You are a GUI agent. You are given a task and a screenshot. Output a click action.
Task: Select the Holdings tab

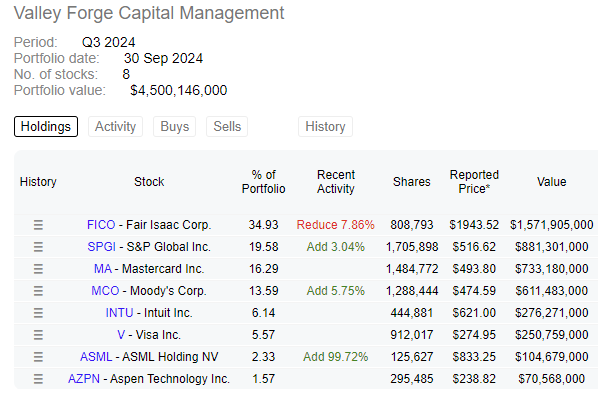tap(46, 127)
